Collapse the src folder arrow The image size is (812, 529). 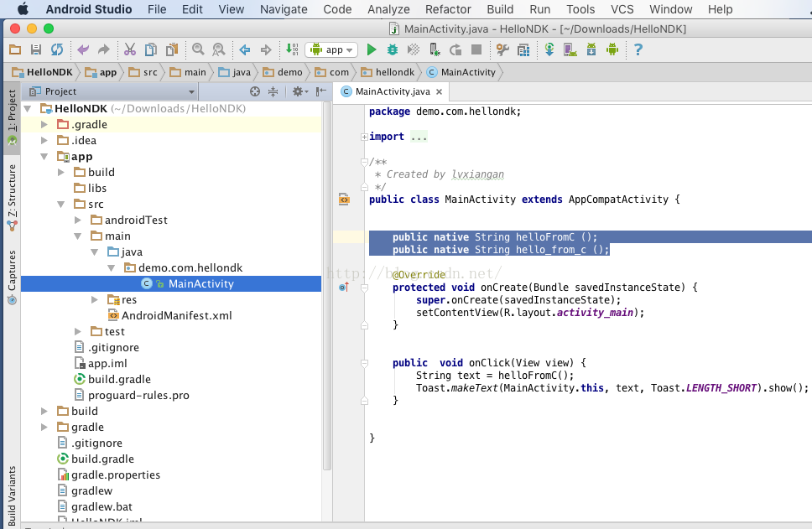pos(61,205)
